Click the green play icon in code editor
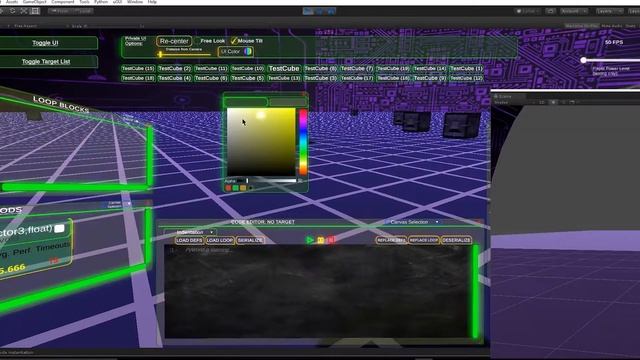 (310, 240)
